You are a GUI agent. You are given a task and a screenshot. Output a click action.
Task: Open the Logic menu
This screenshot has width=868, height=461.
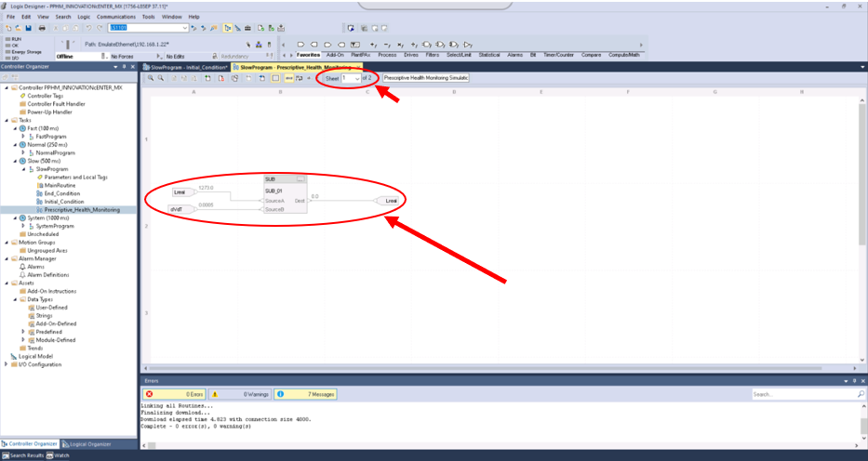coord(84,17)
